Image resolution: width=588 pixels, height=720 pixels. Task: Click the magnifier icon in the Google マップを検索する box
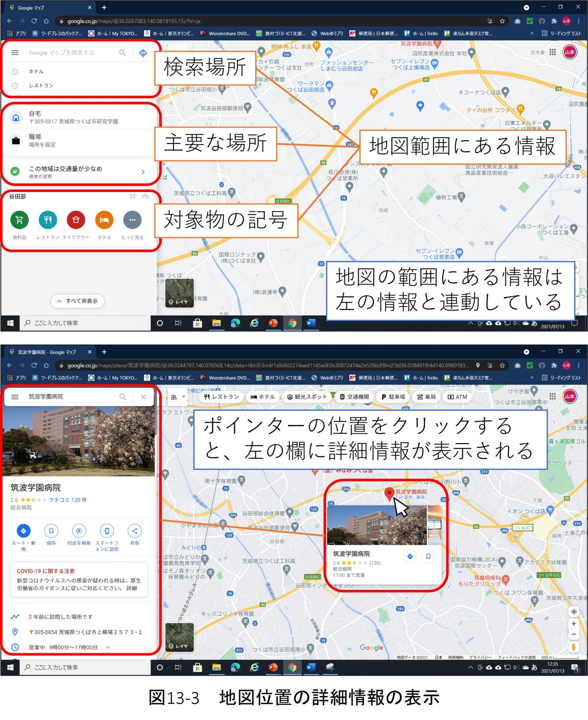(x=123, y=53)
